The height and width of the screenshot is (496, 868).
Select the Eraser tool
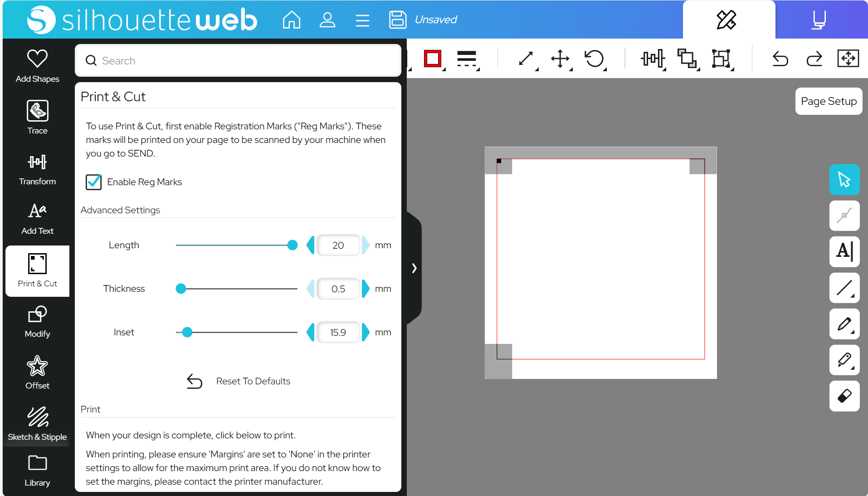tap(844, 396)
